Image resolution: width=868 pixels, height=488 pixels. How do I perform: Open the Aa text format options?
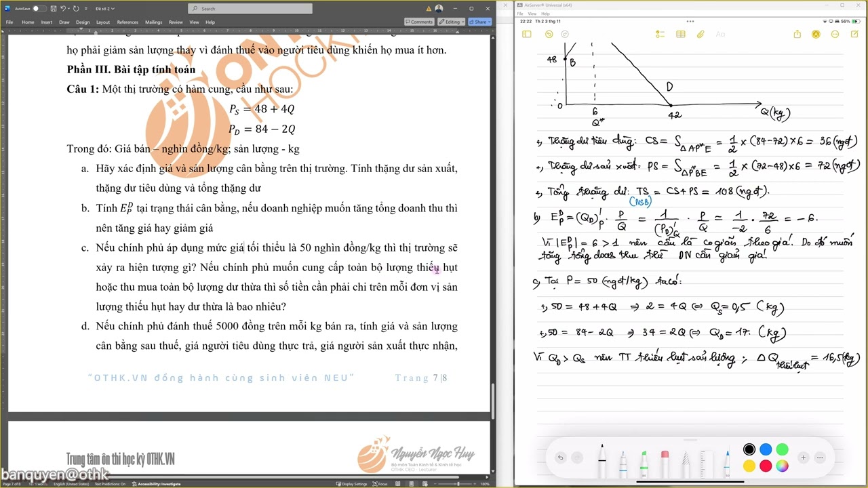pos(720,34)
